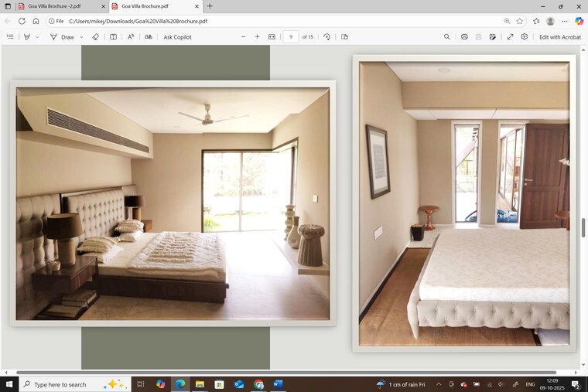Rotate the PDF page
This screenshot has height=392, width=588.
click(x=326, y=36)
